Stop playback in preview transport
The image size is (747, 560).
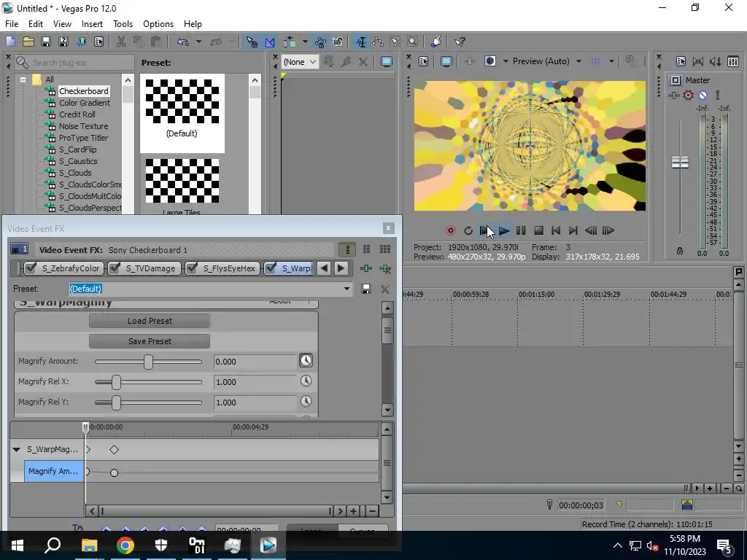coord(538,231)
